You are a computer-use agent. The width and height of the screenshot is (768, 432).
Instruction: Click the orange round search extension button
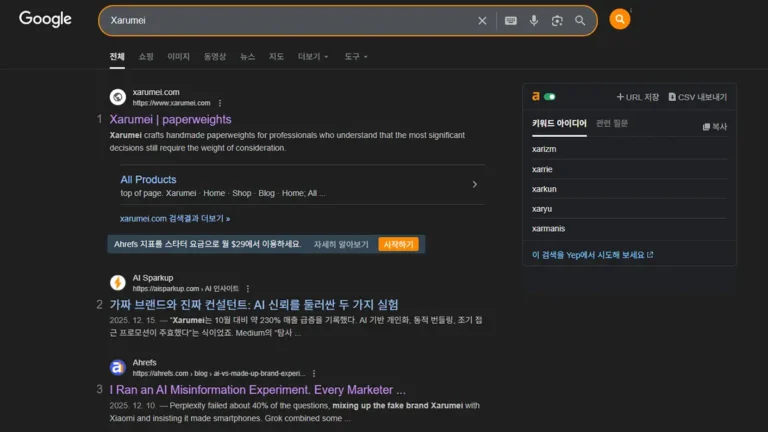[620, 20]
